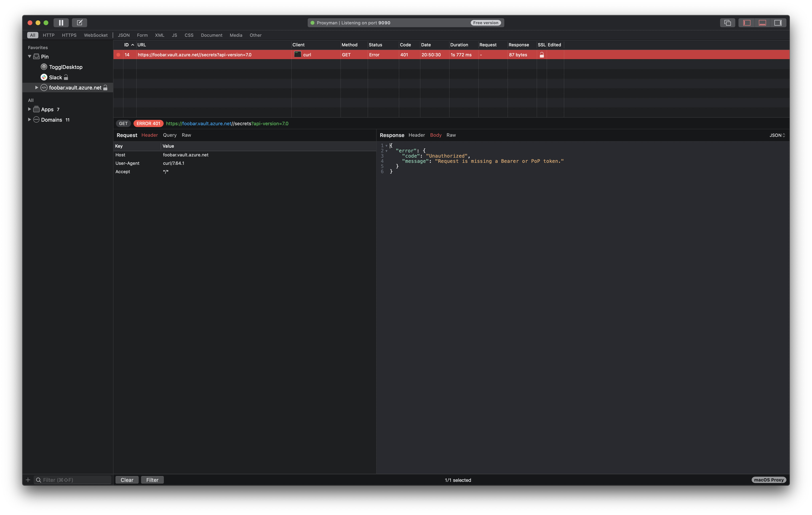Open the Raw view of the Response
The height and width of the screenshot is (515, 812).
[x=451, y=135]
